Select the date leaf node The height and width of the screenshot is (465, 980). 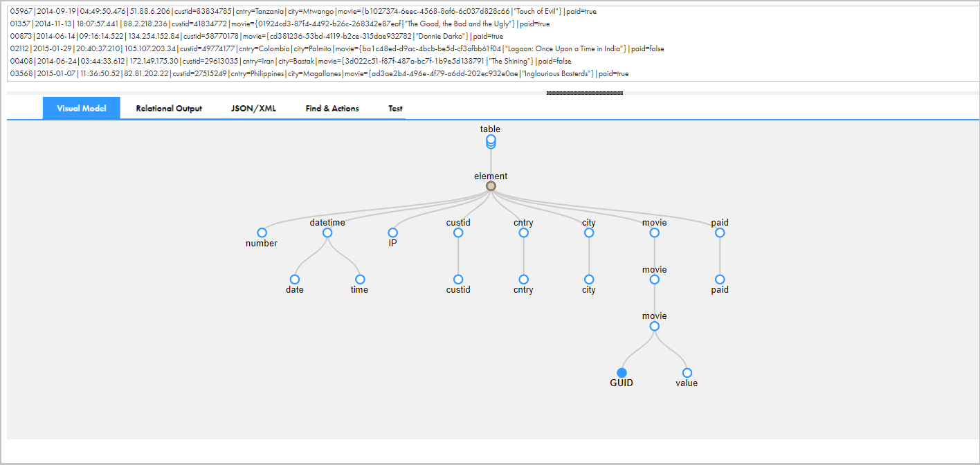click(295, 280)
